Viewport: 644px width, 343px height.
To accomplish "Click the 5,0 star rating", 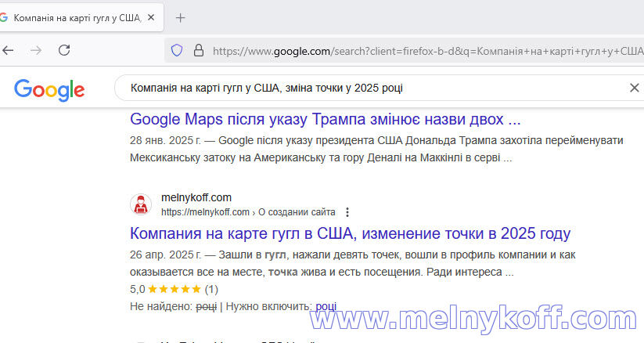I will point(174,289).
